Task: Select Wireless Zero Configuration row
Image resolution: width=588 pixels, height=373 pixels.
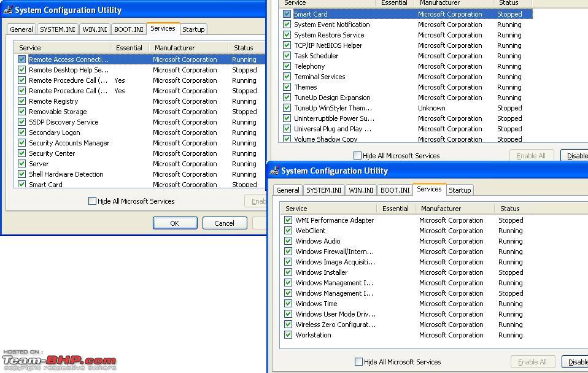Action: tap(408, 325)
